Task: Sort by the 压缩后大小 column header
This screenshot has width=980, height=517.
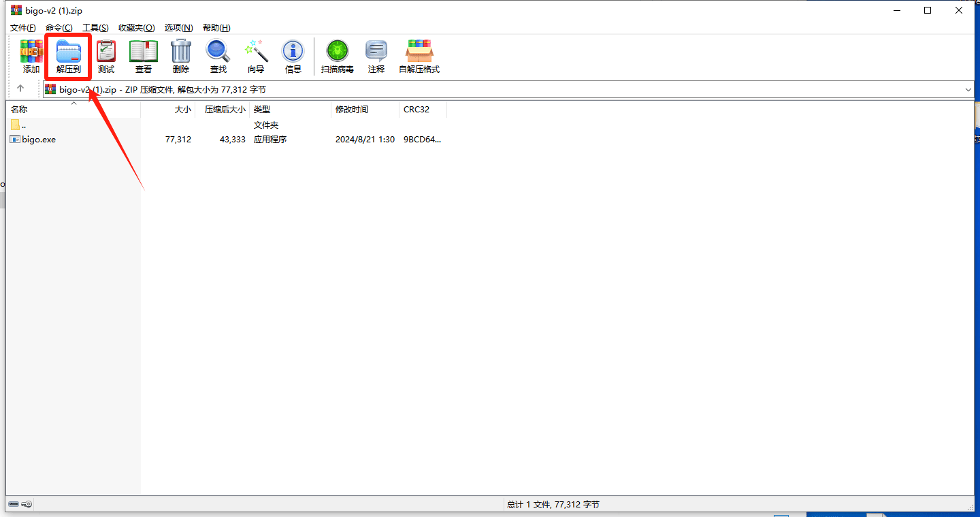Action: pos(222,109)
